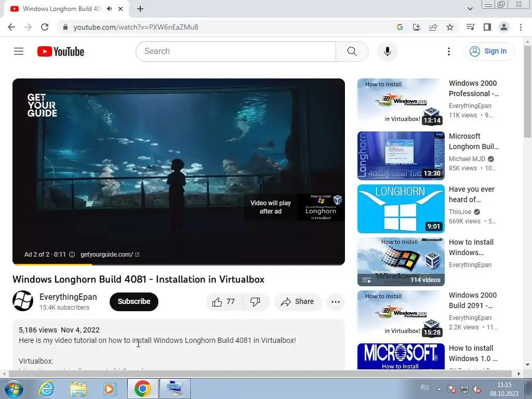Open Windows Explorer from taskbar
Viewport: 532px width, 399px height.
tap(78, 389)
